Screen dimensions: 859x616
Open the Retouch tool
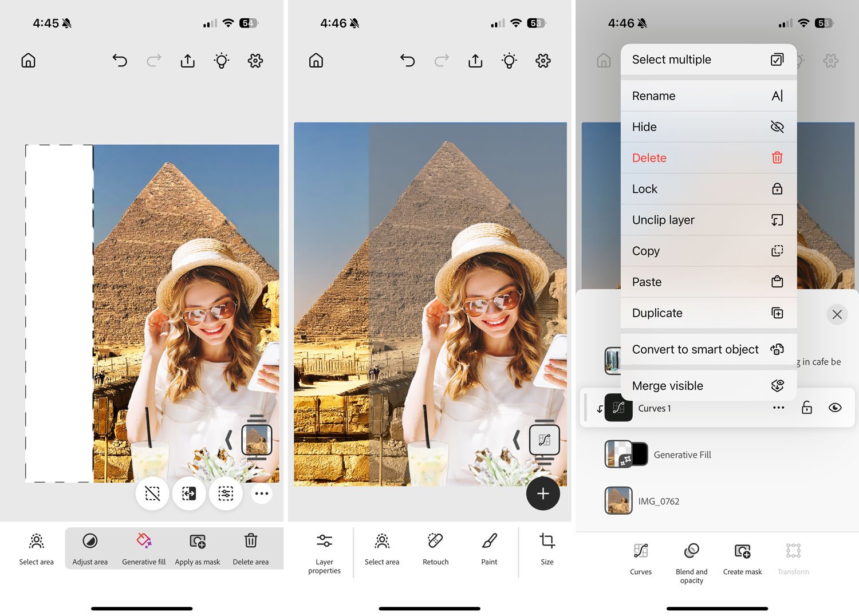tap(435, 548)
